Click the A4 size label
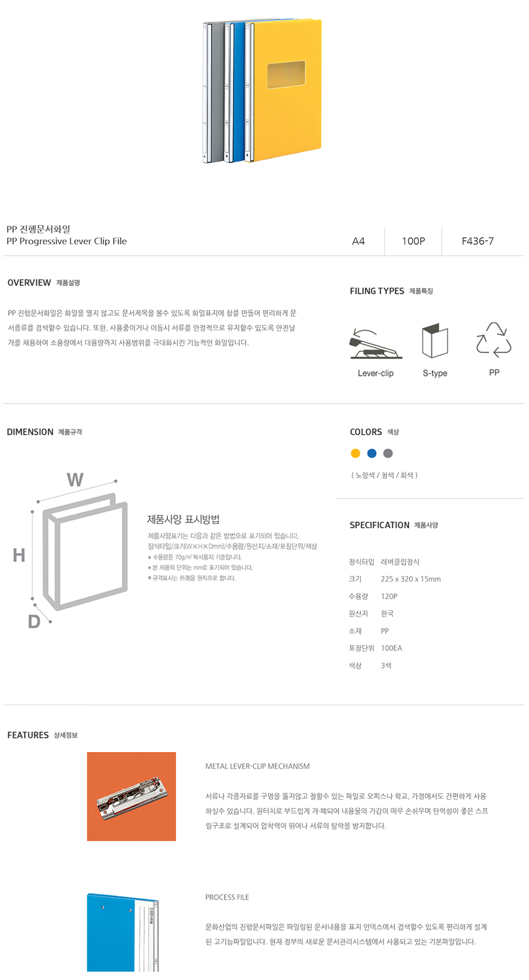The height and width of the screenshot is (980, 529). click(x=359, y=241)
